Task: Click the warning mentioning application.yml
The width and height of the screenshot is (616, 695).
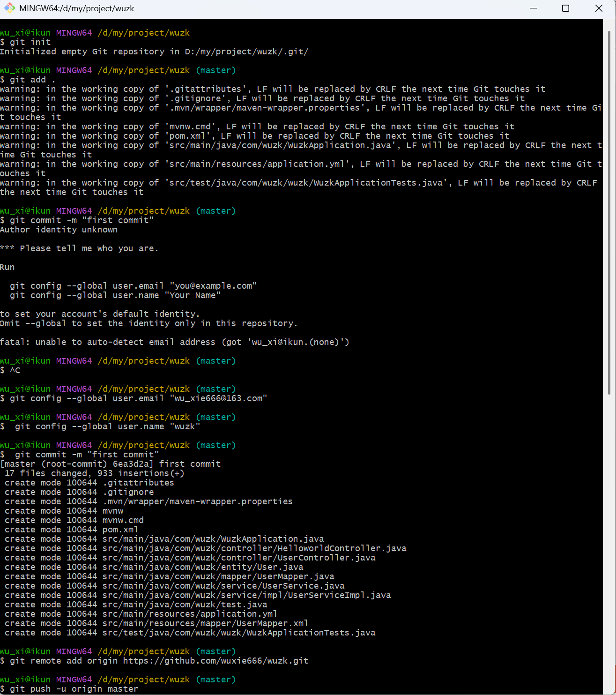Action: coord(301,169)
